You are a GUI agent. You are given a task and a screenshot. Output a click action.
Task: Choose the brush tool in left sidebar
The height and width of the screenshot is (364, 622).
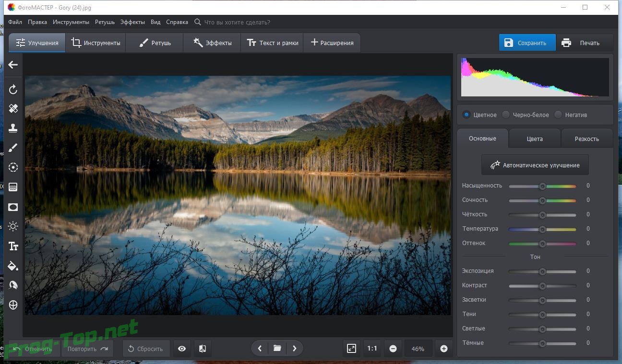[x=13, y=148]
